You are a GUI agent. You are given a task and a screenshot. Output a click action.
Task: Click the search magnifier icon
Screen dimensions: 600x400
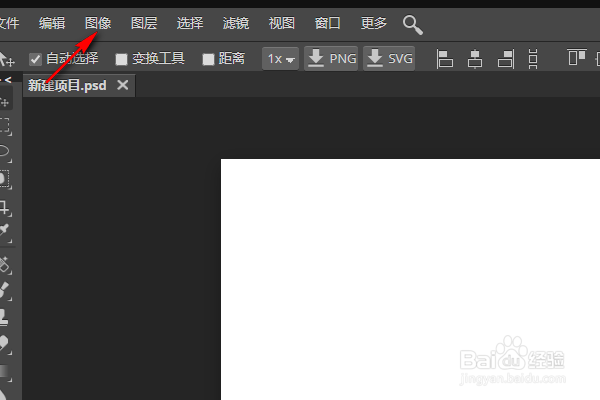[412, 25]
